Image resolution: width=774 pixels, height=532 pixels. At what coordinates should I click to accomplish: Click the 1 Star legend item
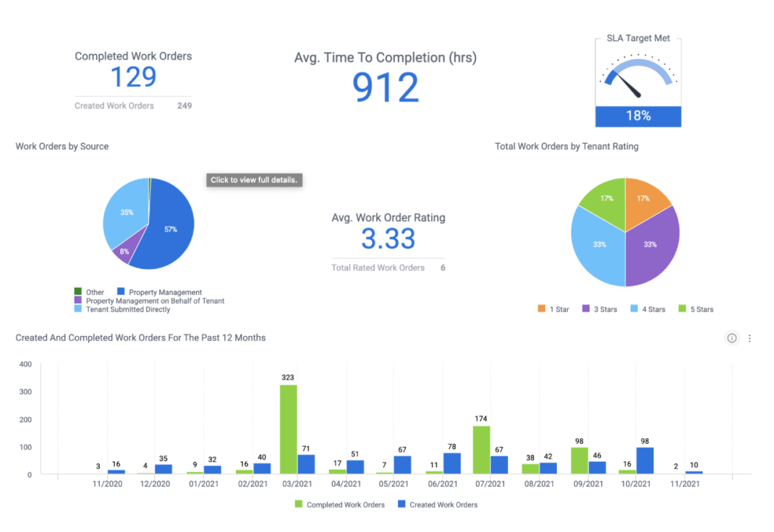pyautogui.click(x=553, y=309)
